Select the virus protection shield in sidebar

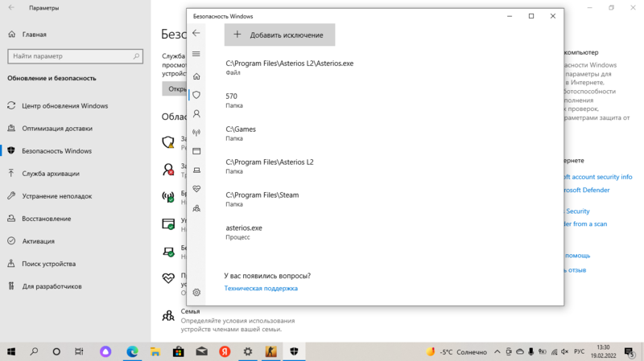196,95
